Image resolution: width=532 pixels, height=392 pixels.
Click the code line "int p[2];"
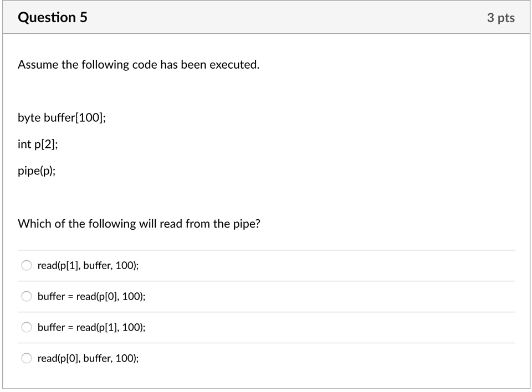[x=38, y=145]
